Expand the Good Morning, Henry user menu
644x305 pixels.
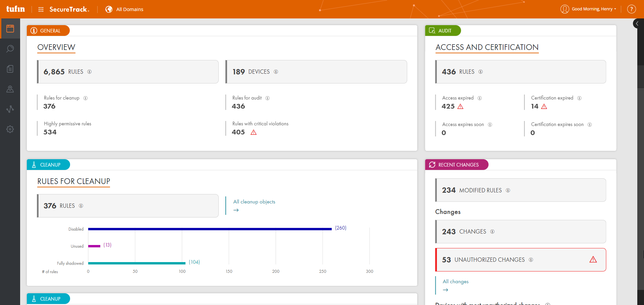589,9
